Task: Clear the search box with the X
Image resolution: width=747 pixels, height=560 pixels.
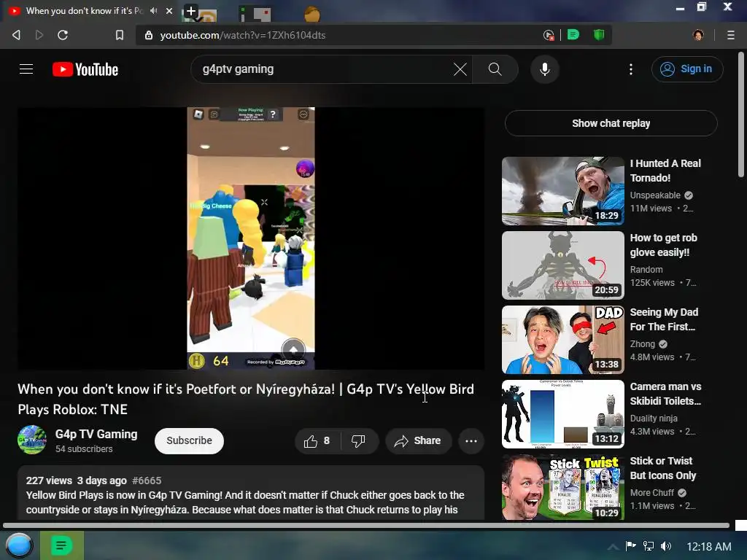Action: point(460,69)
